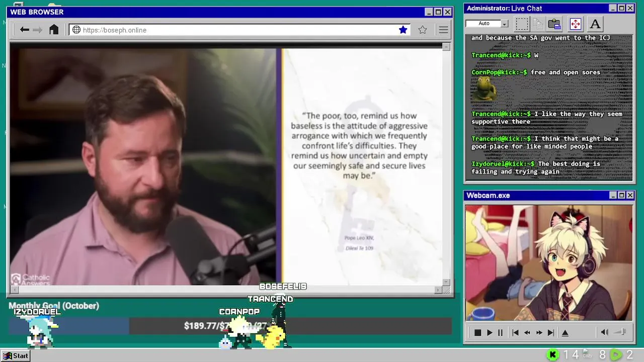Click 'I like the way they seem' message
The image size is (644, 362).
547,118
